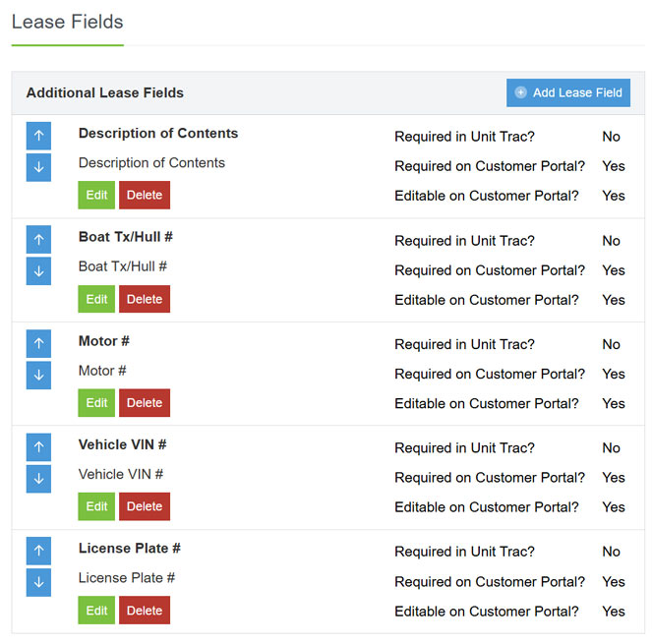Move Description of Contents field up
Screen dimensions: 652x644
pyautogui.click(x=38, y=136)
